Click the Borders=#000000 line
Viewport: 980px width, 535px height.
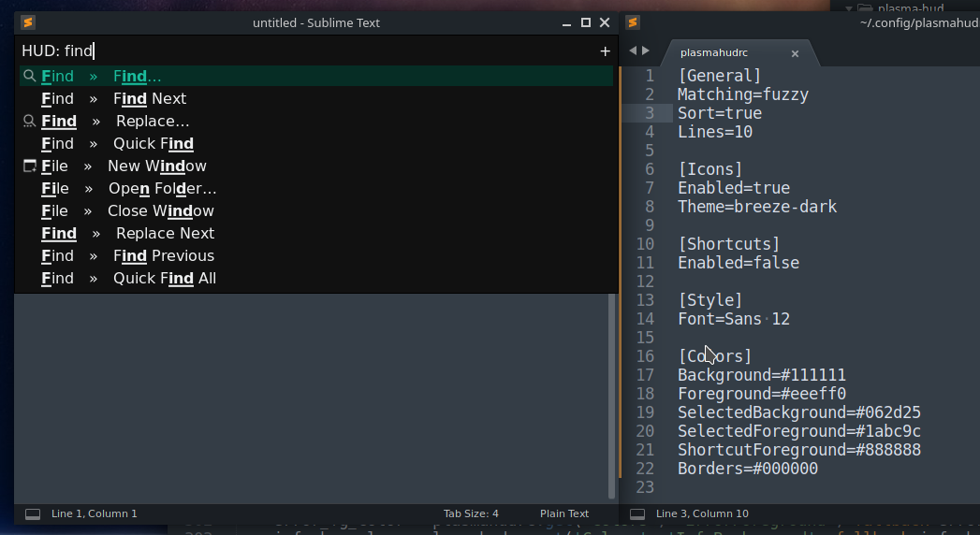point(748,469)
